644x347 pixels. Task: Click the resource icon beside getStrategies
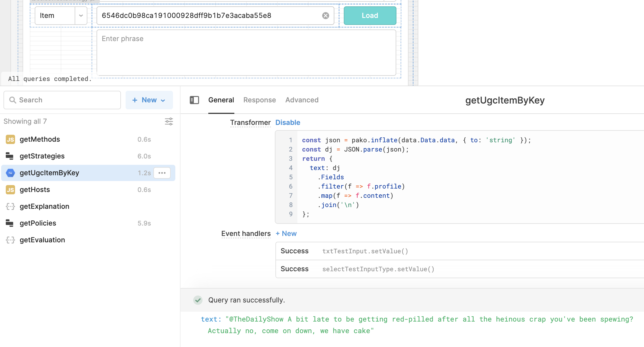10,156
